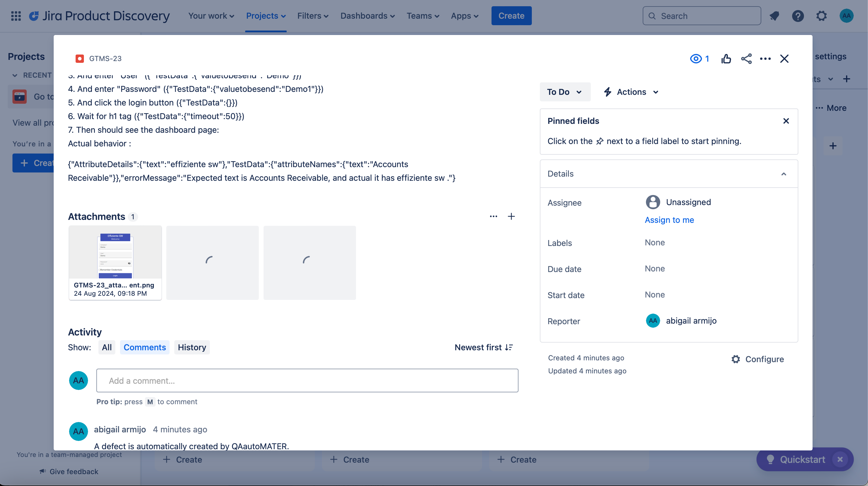Open the app switcher grid icon
The height and width of the screenshot is (486, 868).
coord(16,16)
